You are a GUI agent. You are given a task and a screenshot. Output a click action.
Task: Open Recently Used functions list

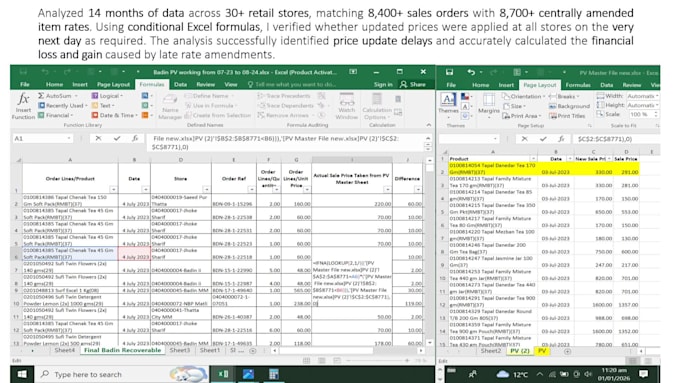click(62, 105)
